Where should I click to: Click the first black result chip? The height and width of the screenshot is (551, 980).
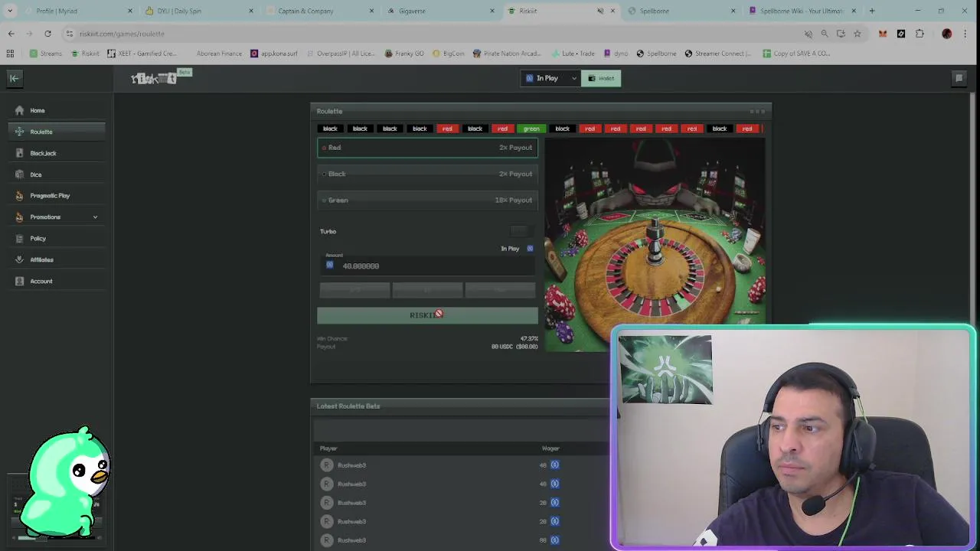coord(330,129)
